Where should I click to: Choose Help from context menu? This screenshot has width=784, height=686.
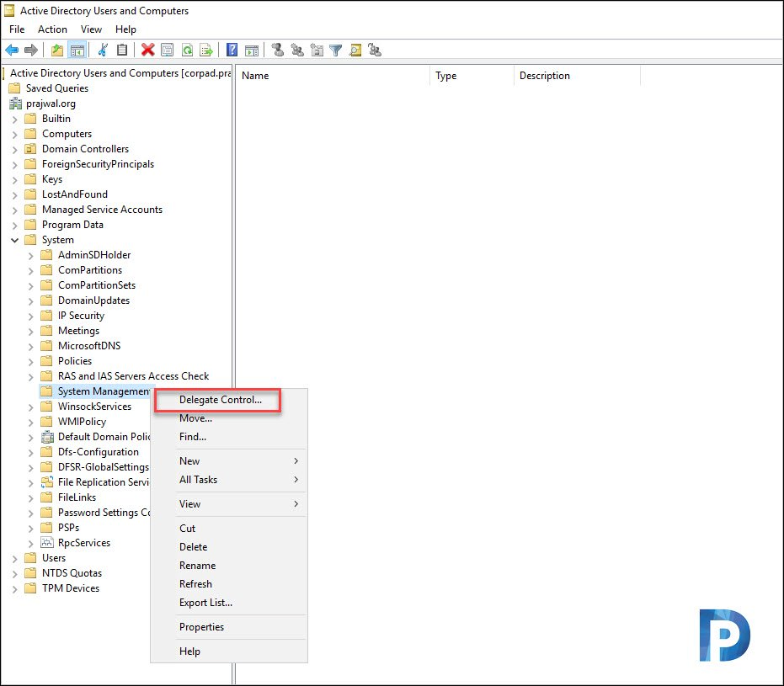229,651
